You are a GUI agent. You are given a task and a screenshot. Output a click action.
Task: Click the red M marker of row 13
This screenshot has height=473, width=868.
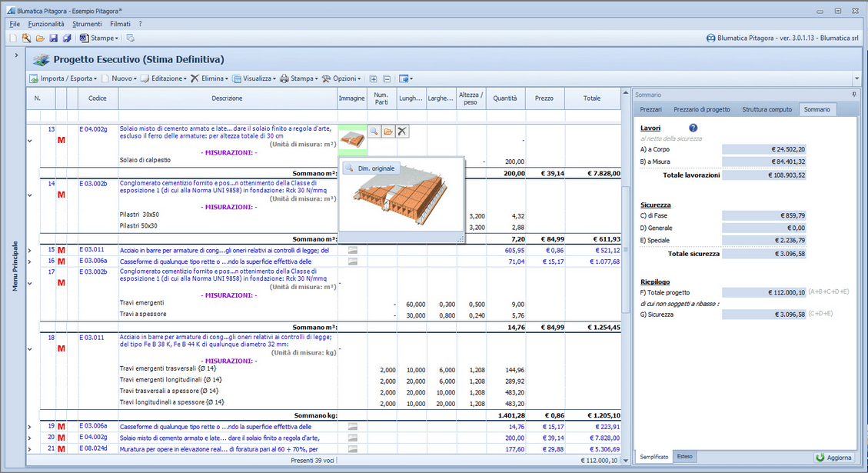(x=62, y=140)
